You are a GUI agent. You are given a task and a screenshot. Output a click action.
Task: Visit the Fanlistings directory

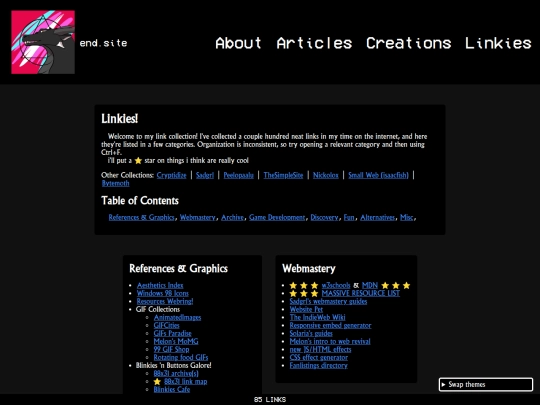point(319,365)
